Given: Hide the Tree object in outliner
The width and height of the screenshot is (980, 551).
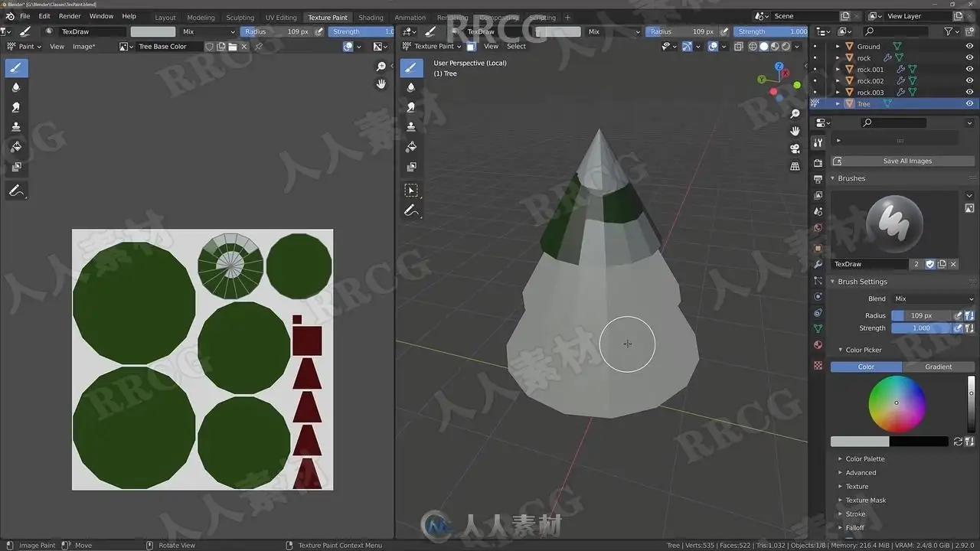Looking at the screenshot, I should tap(969, 104).
